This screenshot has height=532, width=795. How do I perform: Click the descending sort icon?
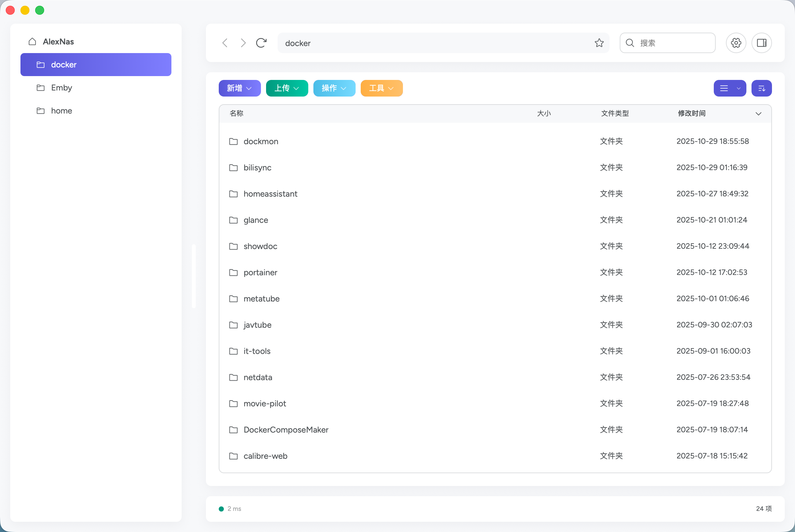point(762,88)
